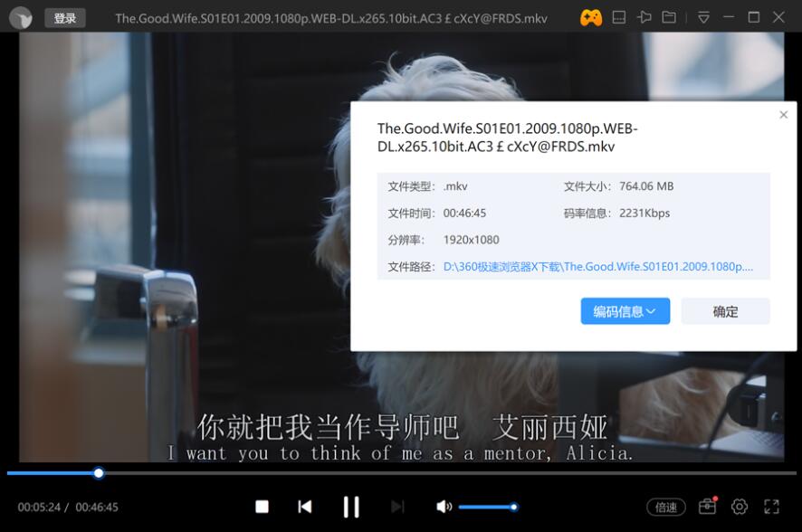Open the player settings gear
This screenshot has height=532, width=802.
coord(740,507)
